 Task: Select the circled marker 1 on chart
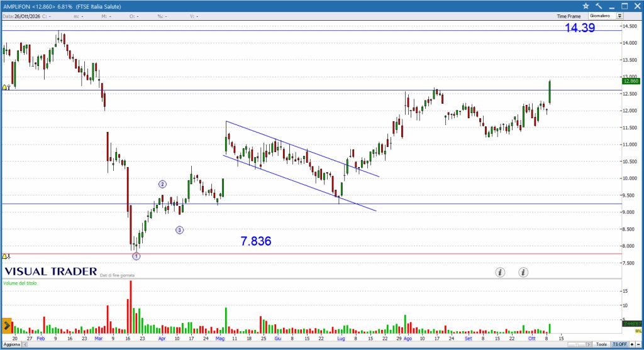[136, 256]
